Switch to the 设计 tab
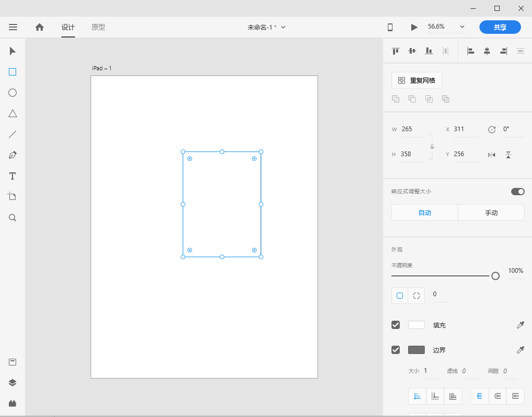The height and width of the screenshot is (417, 532). 68,27
